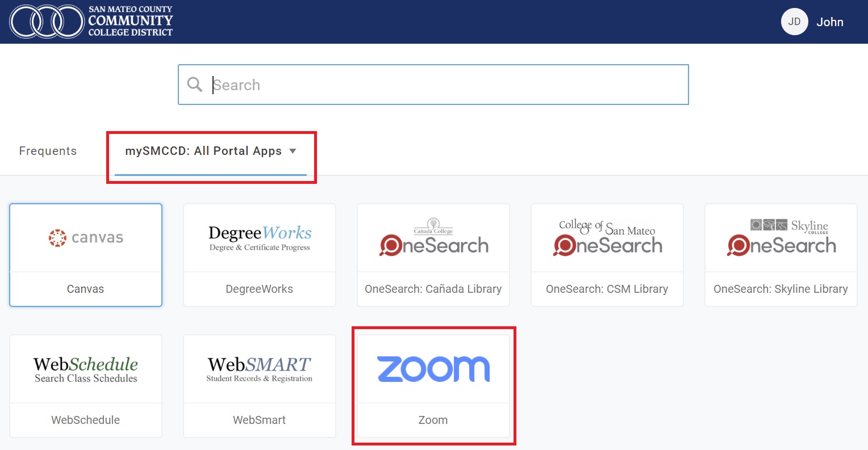This screenshot has width=868, height=450.
Task: Open the WebSchedule logo tile
Action: click(x=86, y=369)
